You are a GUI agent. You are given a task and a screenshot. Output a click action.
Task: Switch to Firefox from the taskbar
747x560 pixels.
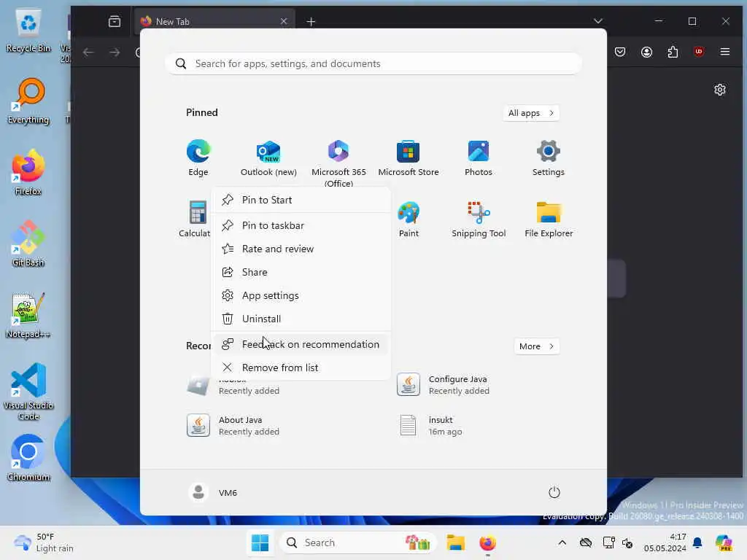487,542
